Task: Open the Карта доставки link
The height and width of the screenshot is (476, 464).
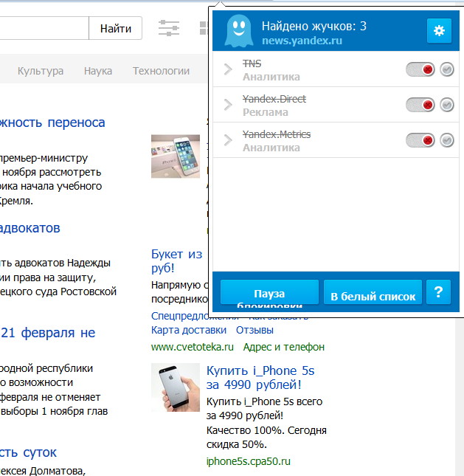Action: pos(189,330)
